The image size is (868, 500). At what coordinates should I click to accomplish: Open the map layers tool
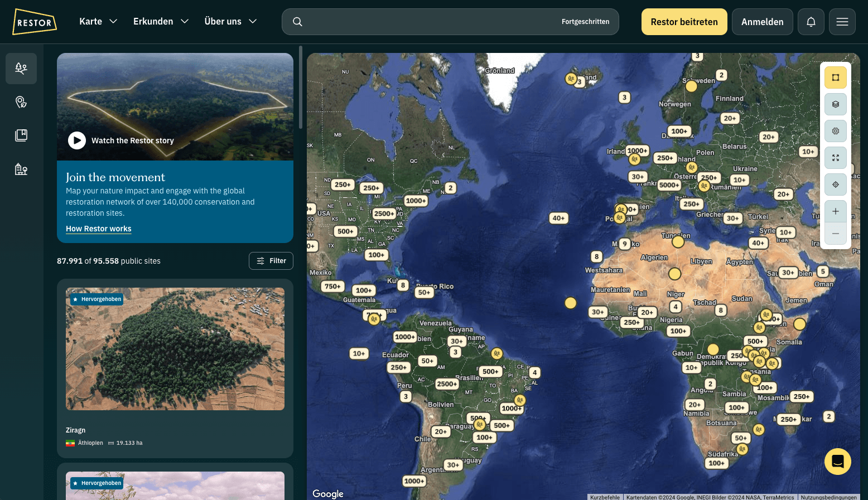(x=836, y=104)
